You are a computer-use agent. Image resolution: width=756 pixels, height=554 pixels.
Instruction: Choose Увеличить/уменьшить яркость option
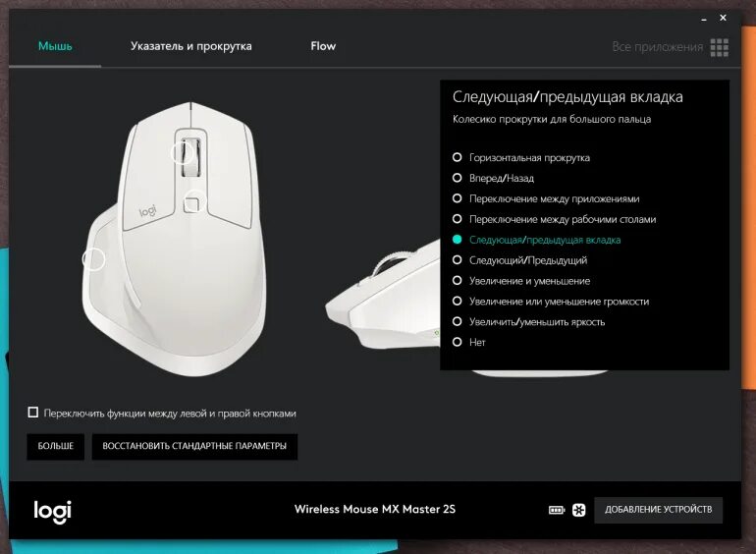coord(529,321)
